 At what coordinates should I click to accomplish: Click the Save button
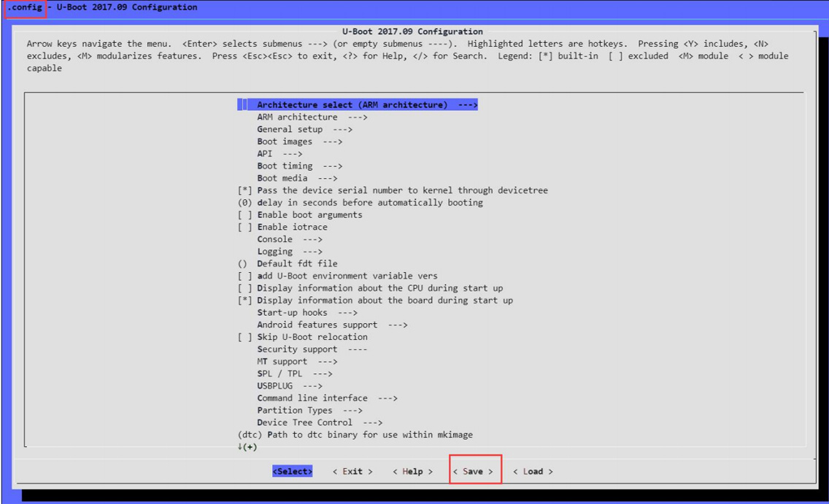(473, 471)
